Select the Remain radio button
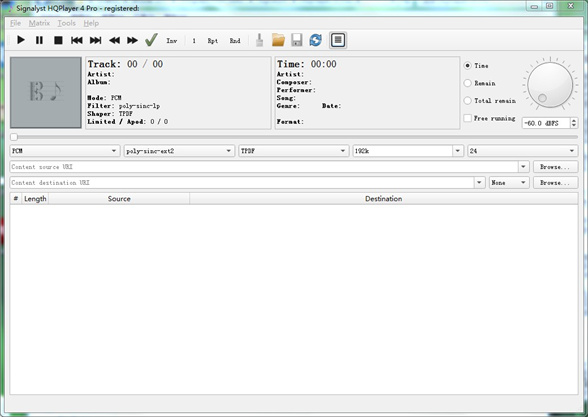 click(467, 83)
